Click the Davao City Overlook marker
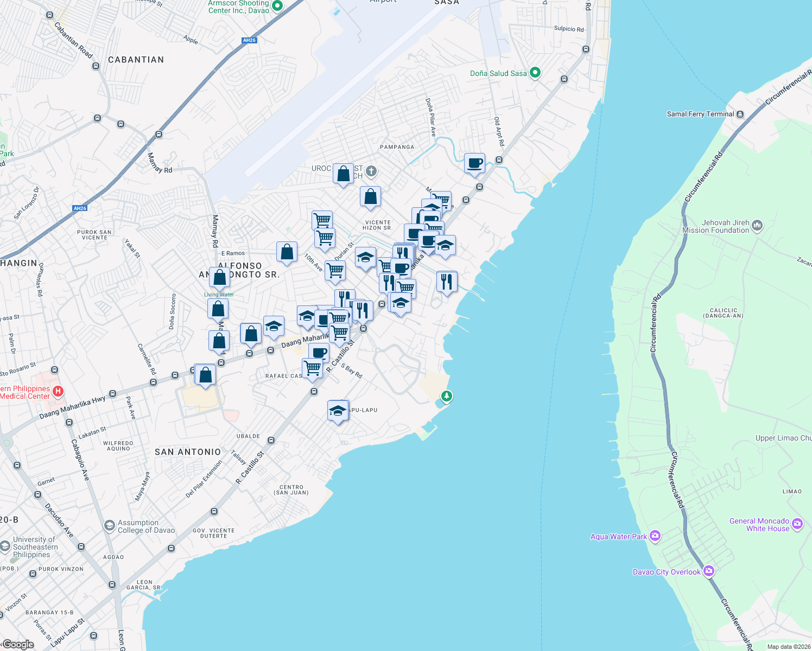 709,571
